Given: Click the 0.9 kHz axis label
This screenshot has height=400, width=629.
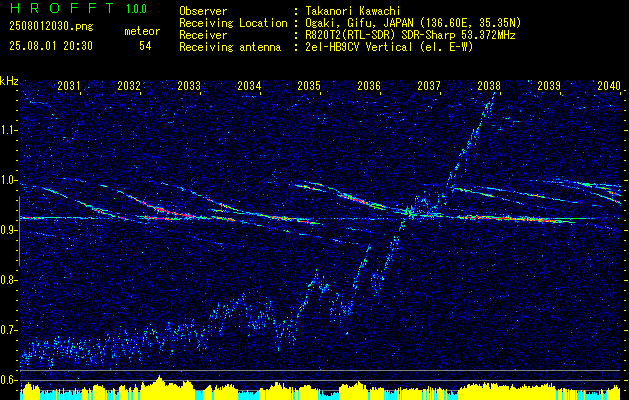Looking at the screenshot, I should [x=8, y=230].
